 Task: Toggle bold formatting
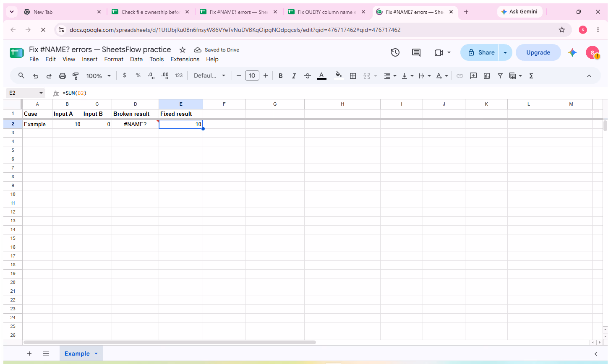pos(281,76)
